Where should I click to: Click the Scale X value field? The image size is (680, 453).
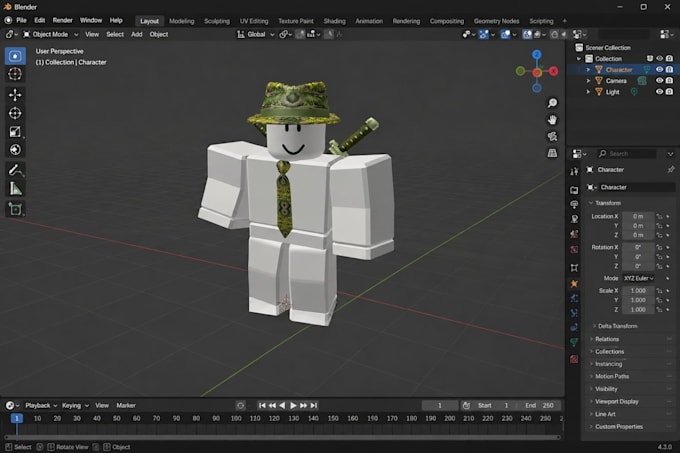point(638,290)
